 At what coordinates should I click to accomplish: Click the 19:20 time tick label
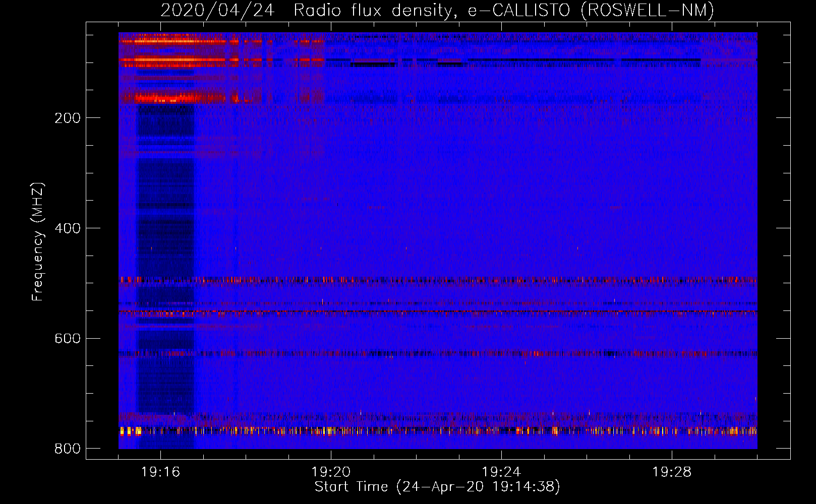331,472
